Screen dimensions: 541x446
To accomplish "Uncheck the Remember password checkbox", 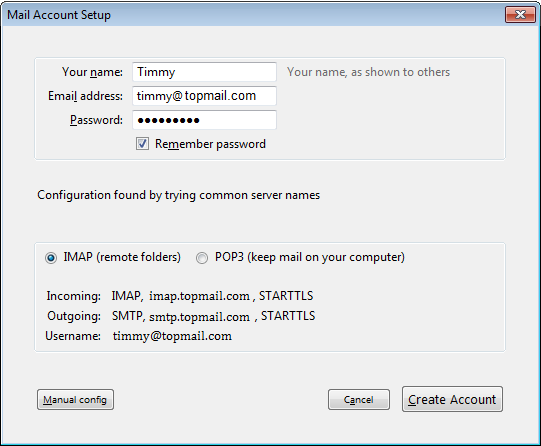I will [142, 143].
